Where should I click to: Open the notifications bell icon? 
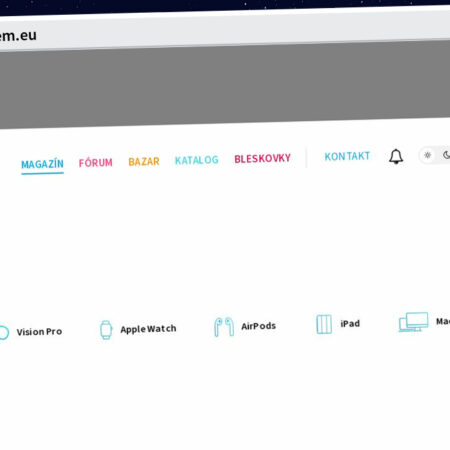pyautogui.click(x=396, y=156)
